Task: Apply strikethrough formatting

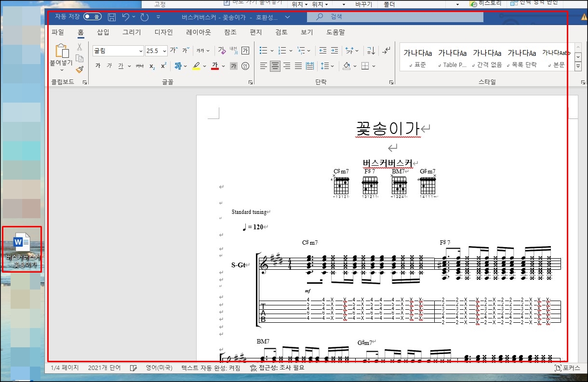Action: tap(140, 66)
